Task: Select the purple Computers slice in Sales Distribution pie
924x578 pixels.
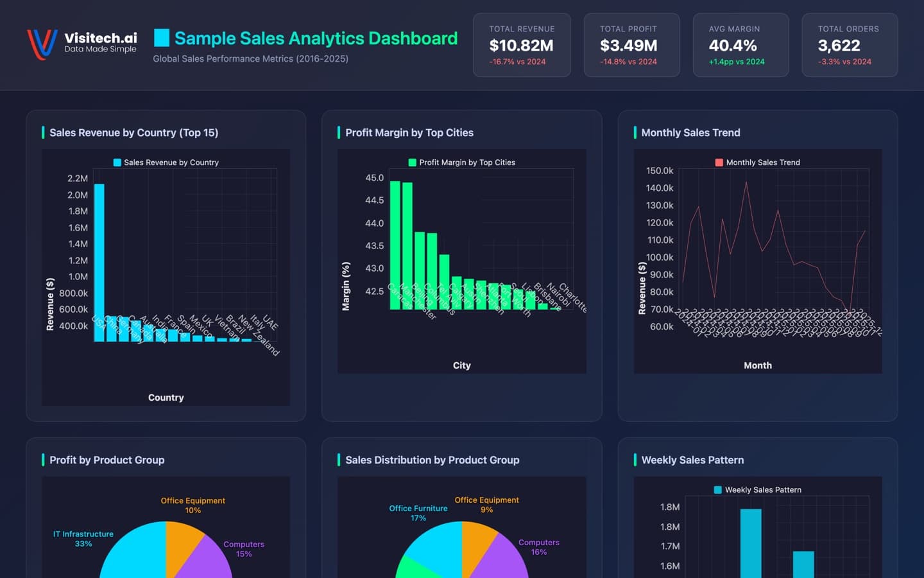Action: point(504,559)
